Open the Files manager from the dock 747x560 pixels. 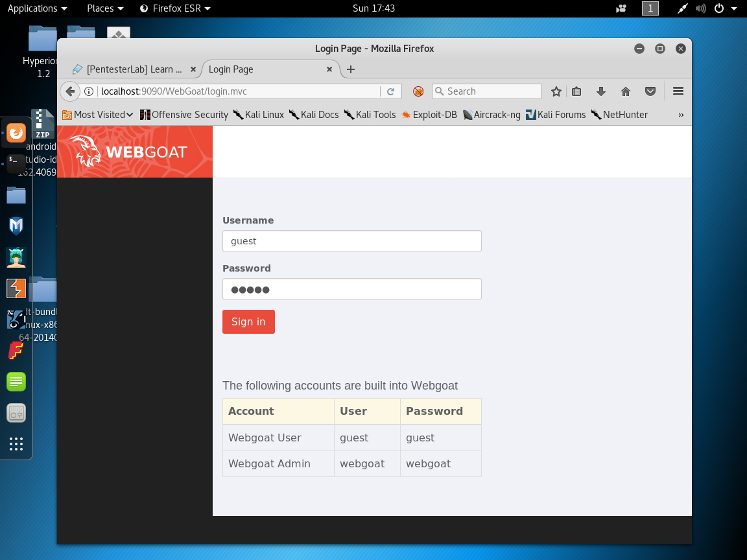click(16, 194)
